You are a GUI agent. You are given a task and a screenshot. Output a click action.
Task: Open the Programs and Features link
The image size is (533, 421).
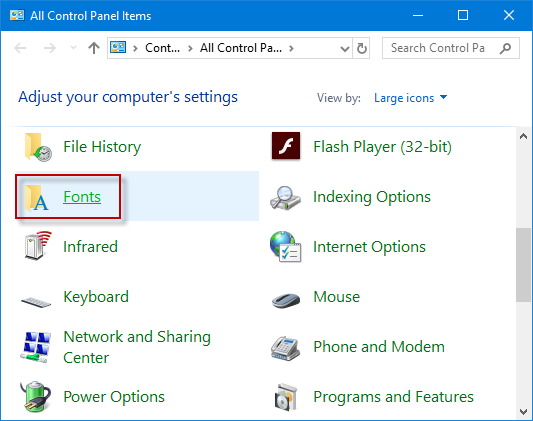[x=393, y=397]
